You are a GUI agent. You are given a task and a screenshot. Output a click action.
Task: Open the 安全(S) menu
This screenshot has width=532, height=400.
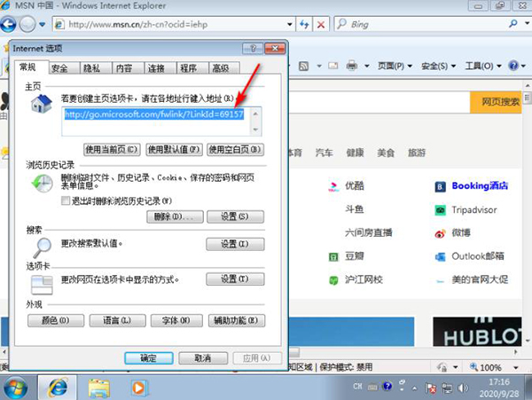pyautogui.click(x=438, y=66)
